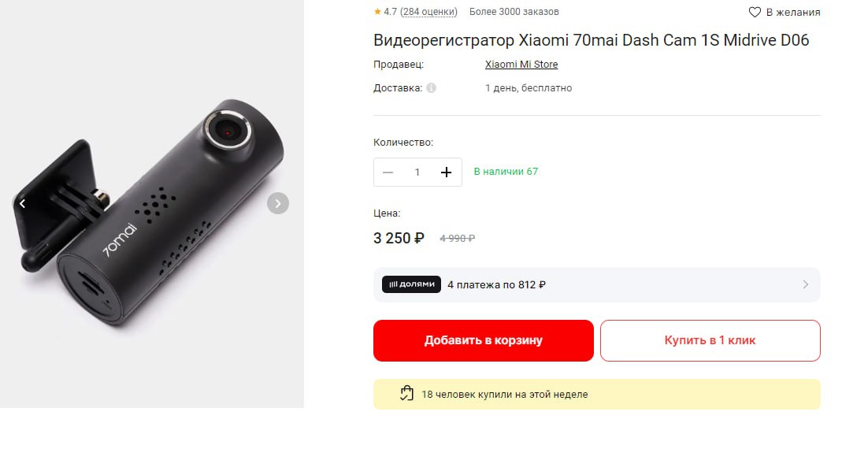Open the 4 платежа по 812 ₽ option
The image size is (868, 449).
[497, 284]
